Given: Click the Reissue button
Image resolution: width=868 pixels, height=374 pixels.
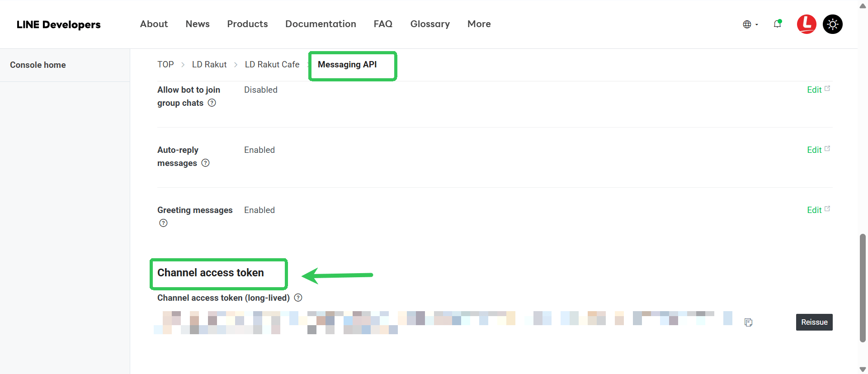Looking at the screenshot, I should [814, 322].
